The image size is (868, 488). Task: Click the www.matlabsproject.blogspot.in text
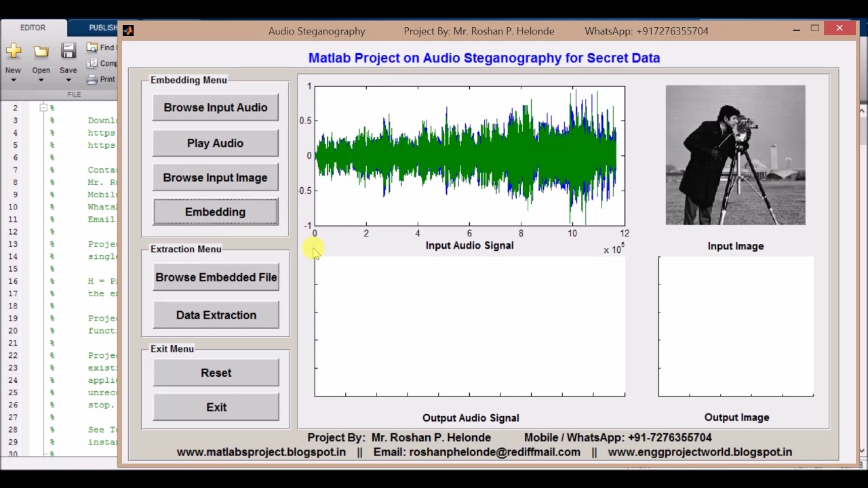(x=261, y=452)
